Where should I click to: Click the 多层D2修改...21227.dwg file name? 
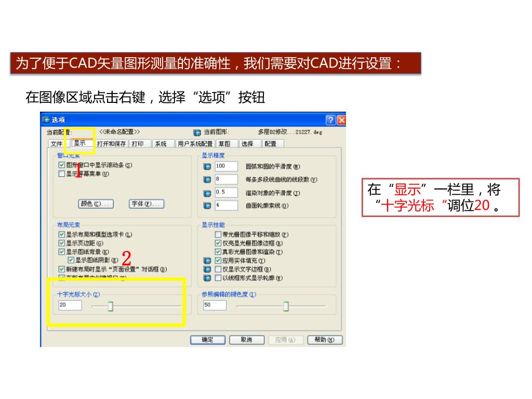coord(290,132)
